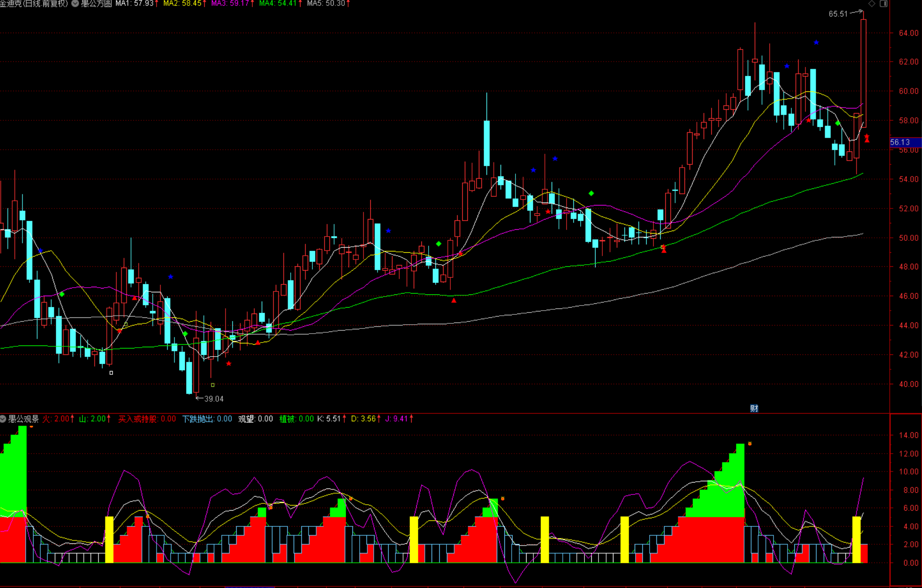Open the 愚公方圆 indicator dropdown arrow
Screen dimensions: 922x588
tap(75, 3)
